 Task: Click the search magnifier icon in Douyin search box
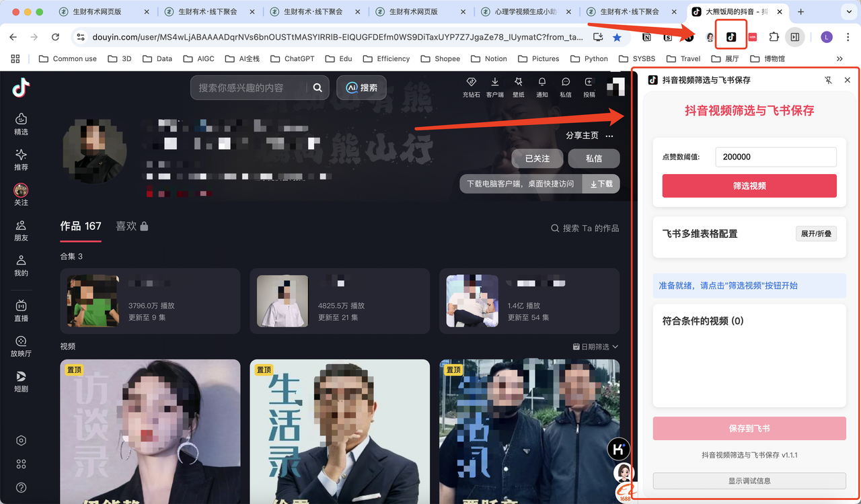[x=317, y=87]
